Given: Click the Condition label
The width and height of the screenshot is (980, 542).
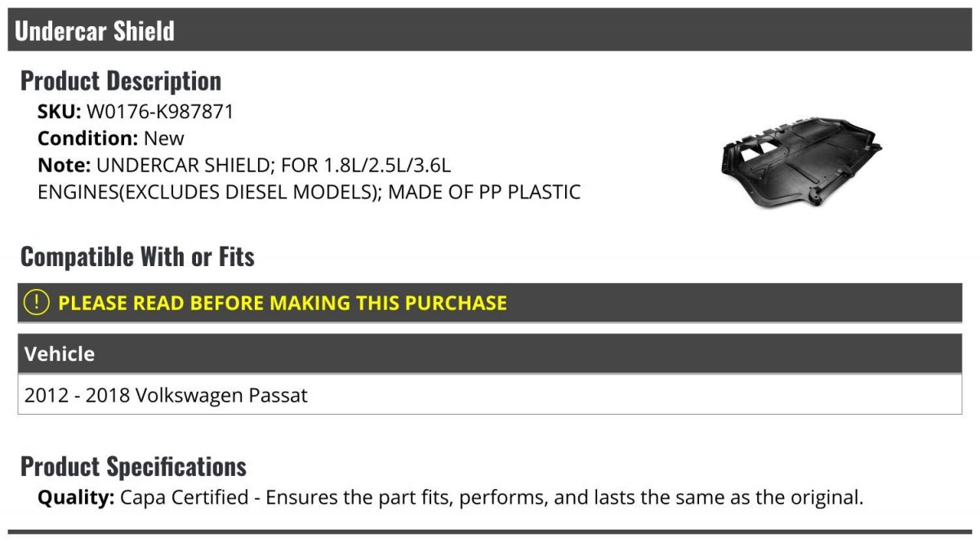Looking at the screenshot, I should [88, 139].
